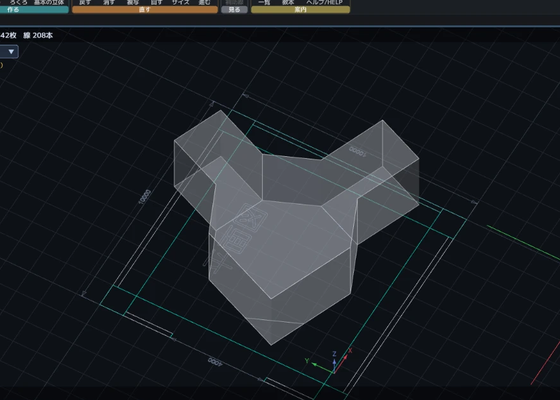Click the 基本の立体 tool in the toolbar
The width and height of the screenshot is (560, 400).
tap(49, 2)
